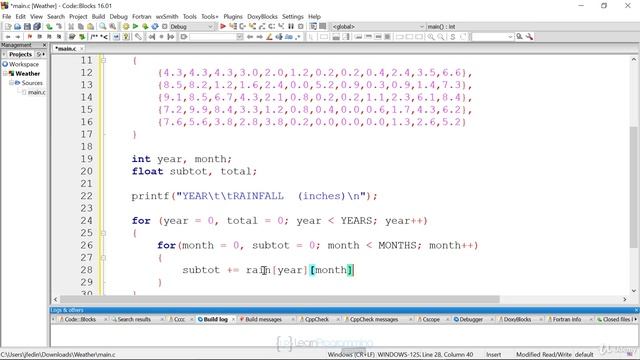
Task: Select the Projects management tab
Action: (x=20, y=54)
